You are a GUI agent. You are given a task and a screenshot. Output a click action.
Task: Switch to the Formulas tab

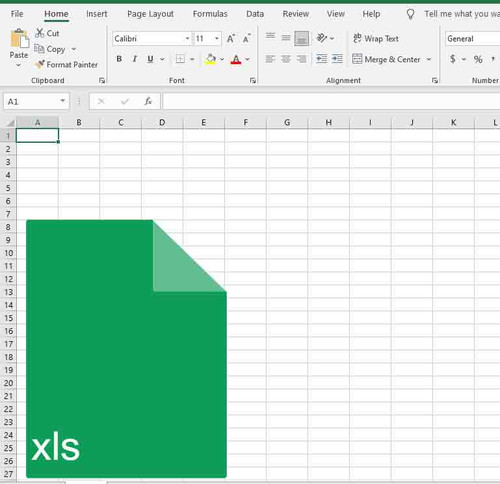tap(210, 14)
